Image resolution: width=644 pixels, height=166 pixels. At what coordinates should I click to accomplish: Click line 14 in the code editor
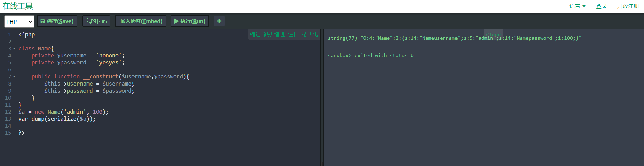click(x=168, y=126)
